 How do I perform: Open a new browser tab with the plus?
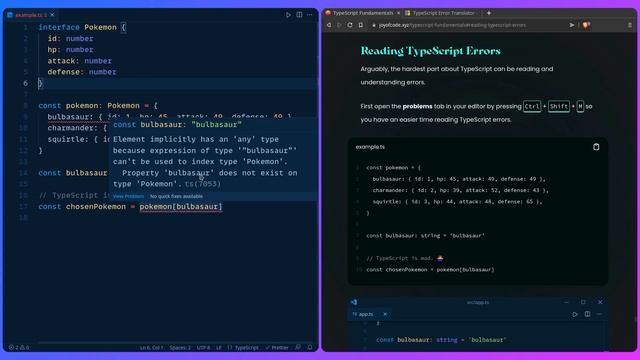coord(489,13)
